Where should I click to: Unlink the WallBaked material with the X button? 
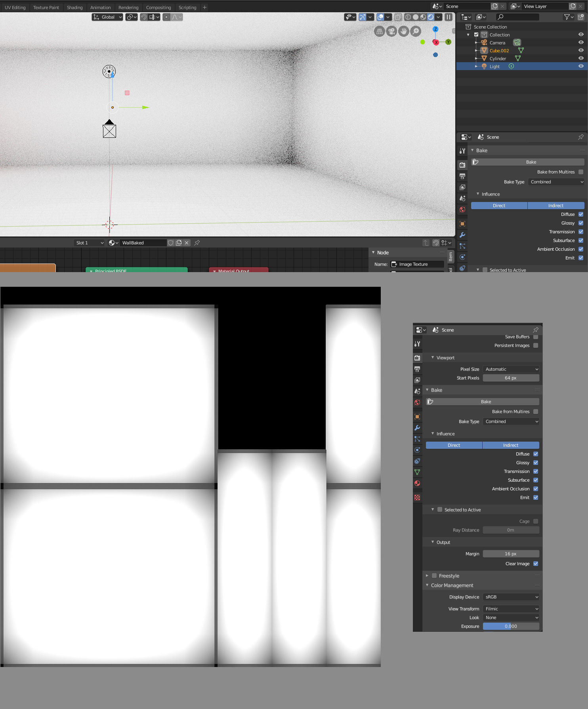pos(187,243)
